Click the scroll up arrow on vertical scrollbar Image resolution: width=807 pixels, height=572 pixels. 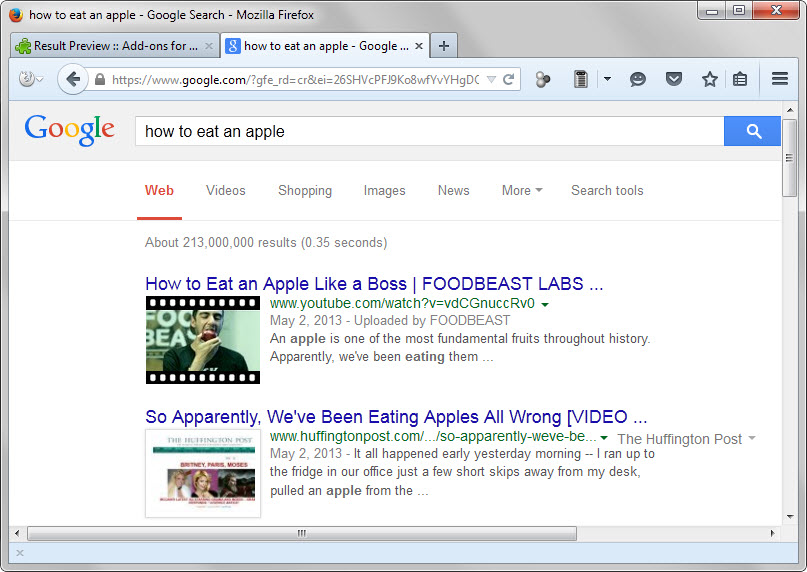pos(790,110)
